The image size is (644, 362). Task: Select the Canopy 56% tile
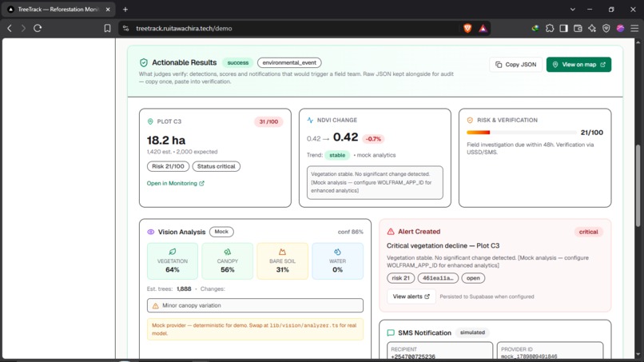[x=228, y=261]
